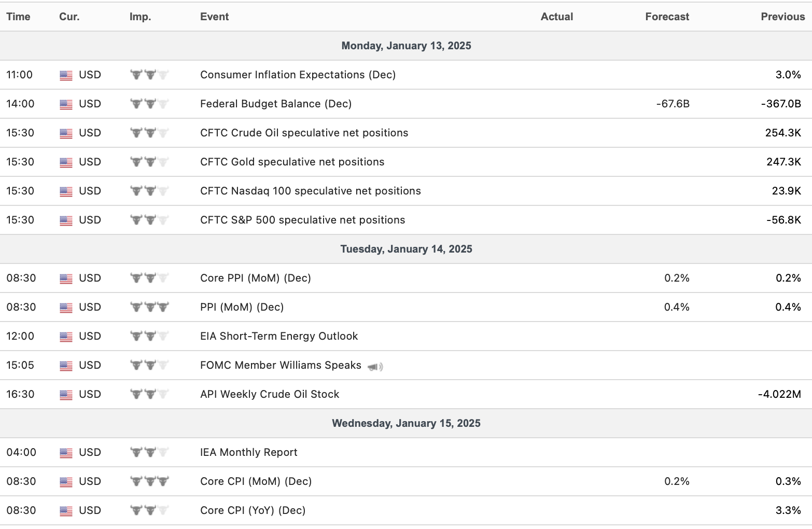Click the importance bulls for Core PPI (MoM) (Dec)
Viewport: 812px width, 529px height.
click(x=149, y=278)
